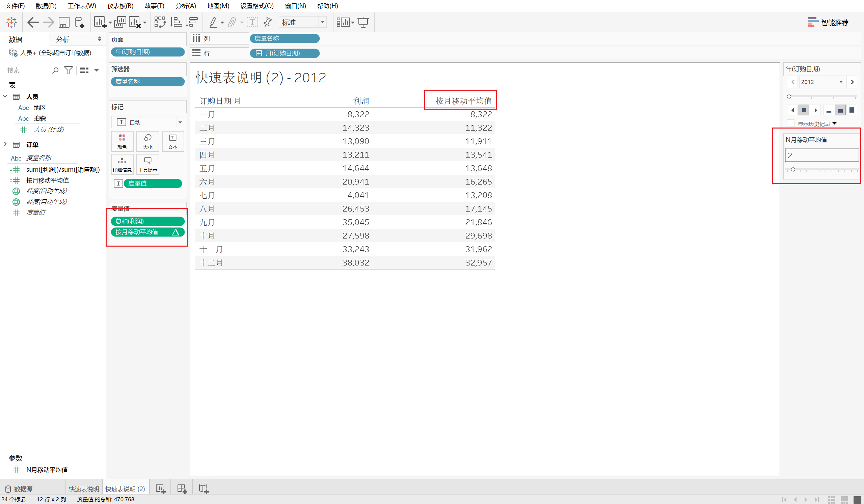Click the filter icon in data search
864x504 pixels.
click(x=68, y=70)
